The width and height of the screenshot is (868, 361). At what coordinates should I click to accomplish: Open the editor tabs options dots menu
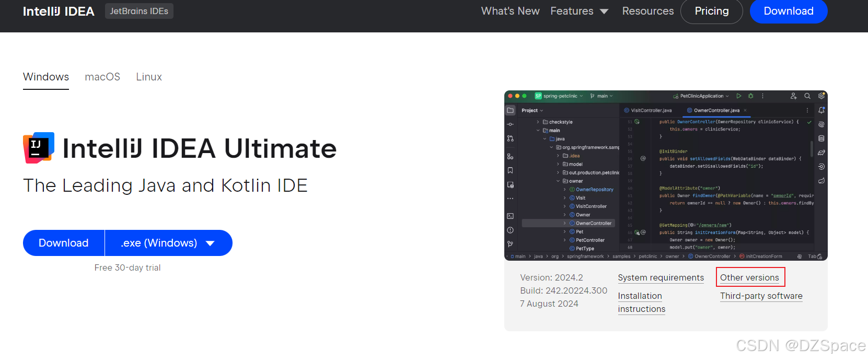point(807,110)
